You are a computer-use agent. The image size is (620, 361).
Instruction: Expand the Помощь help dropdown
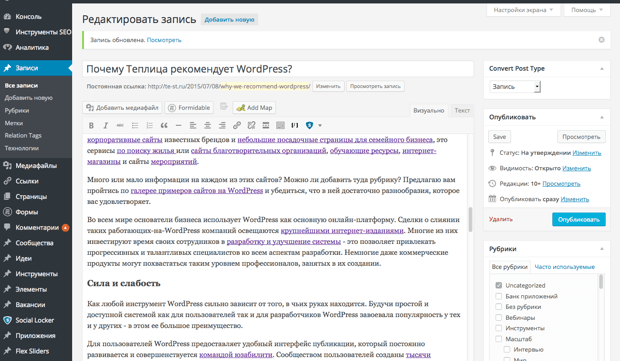click(587, 10)
